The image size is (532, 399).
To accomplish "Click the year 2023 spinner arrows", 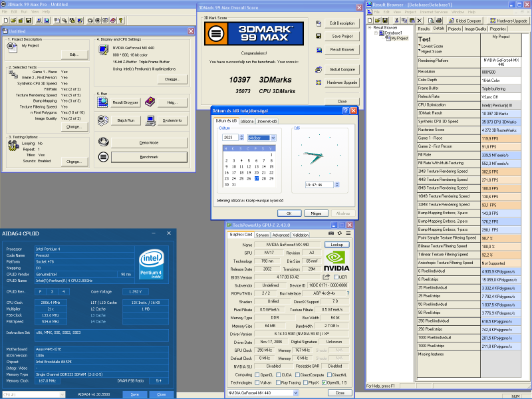I will 241,138.
